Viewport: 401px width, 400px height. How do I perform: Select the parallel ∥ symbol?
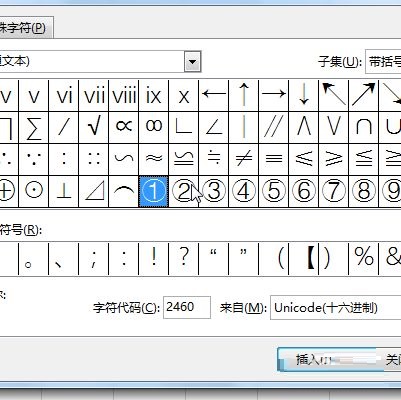click(274, 127)
